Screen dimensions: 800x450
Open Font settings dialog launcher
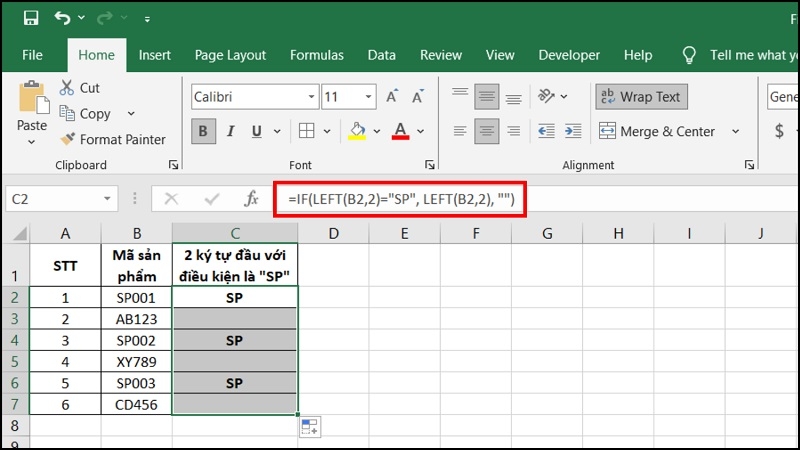pyautogui.click(x=430, y=165)
